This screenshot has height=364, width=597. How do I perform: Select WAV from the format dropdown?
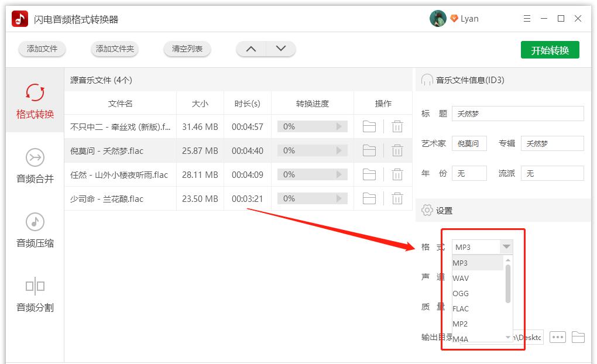pyautogui.click(x=461, y=278)
